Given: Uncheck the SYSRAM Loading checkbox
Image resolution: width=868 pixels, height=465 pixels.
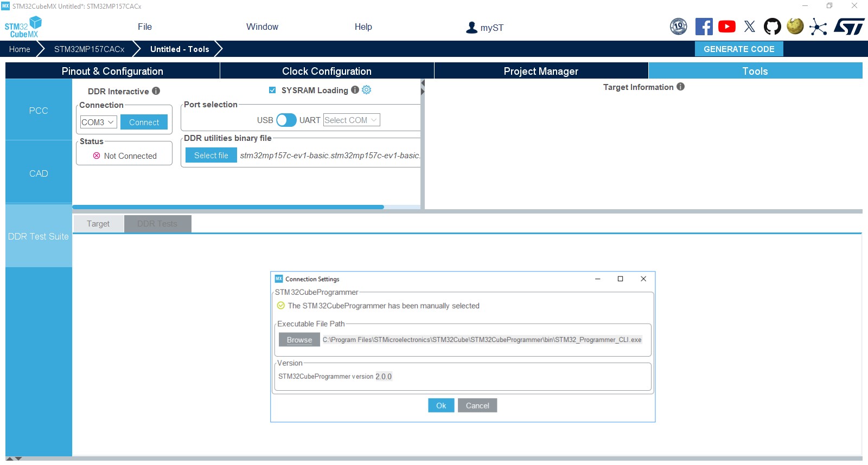Looking at the screenshot, I should pos(272,90).
